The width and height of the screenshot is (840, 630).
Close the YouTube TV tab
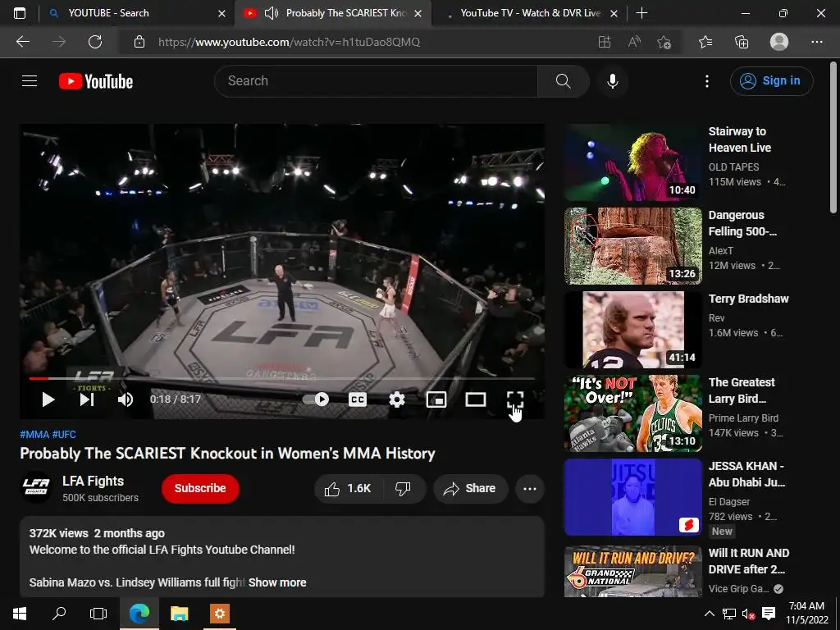[x=614, y=13]
